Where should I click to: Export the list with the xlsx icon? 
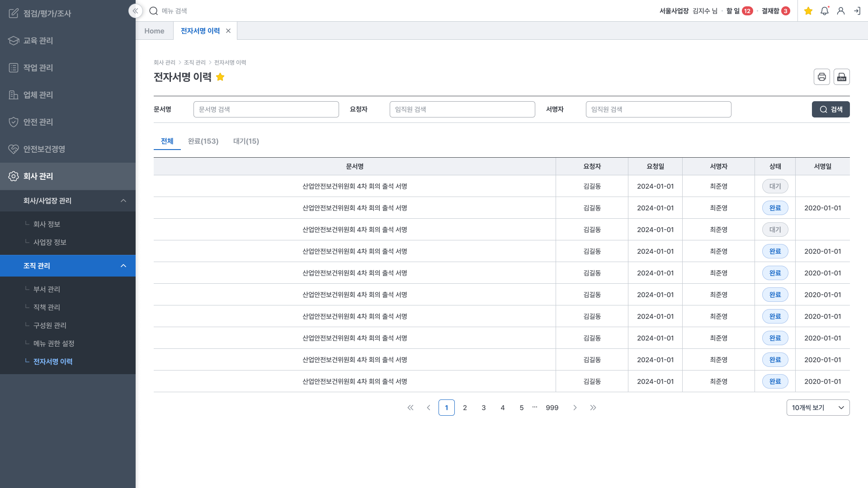841,77
